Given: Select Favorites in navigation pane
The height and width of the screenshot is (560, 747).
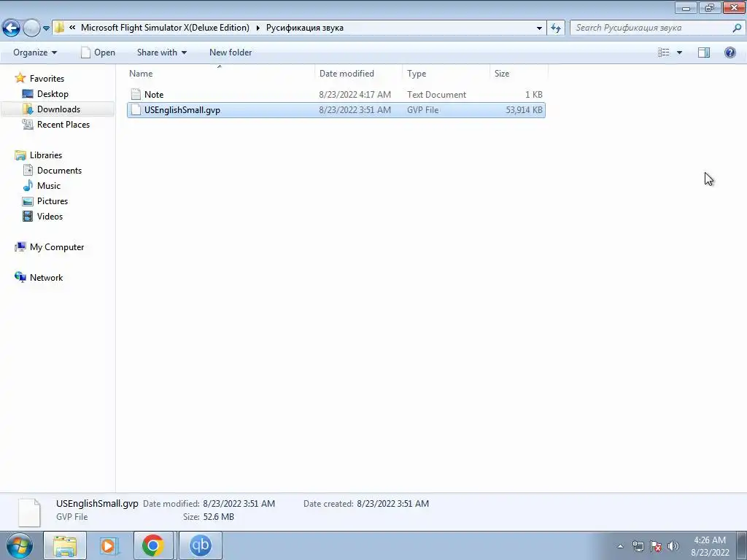Looking at the screenshot, I should point(47,79).
